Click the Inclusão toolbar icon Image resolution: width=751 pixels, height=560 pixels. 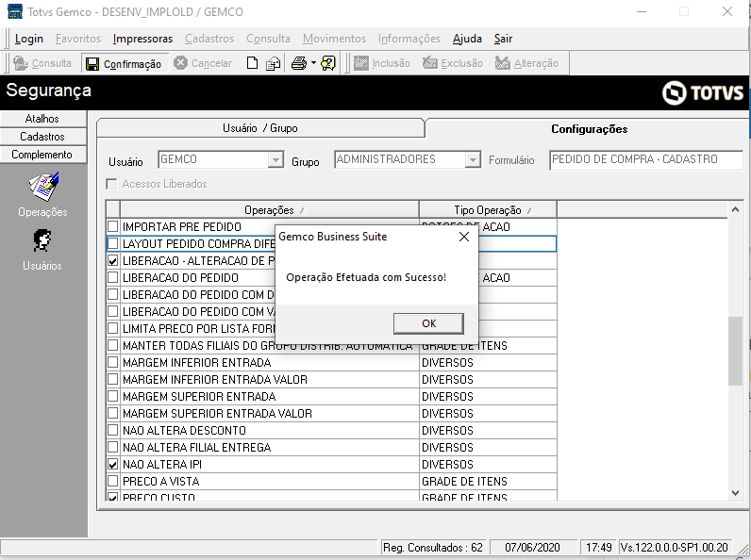pos(360,63)
